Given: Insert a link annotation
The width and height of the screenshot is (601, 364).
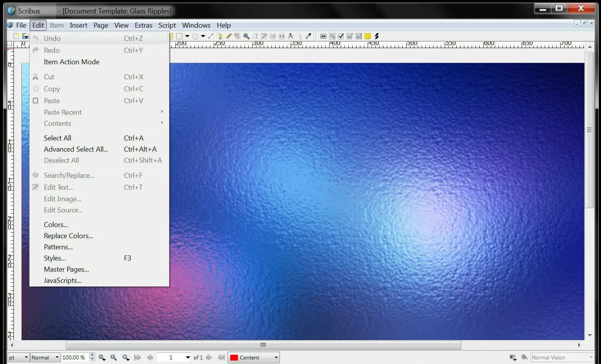Looking at the screenshot, I should tap(377, 36).
